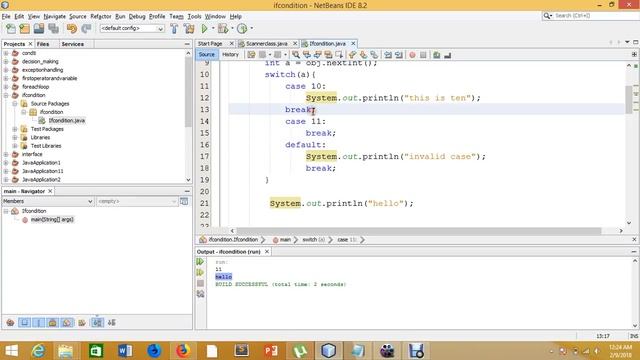Viewport: 640px width, 360px height.
Task: Open the Tools menu
Action: click(x=194, y=16)
